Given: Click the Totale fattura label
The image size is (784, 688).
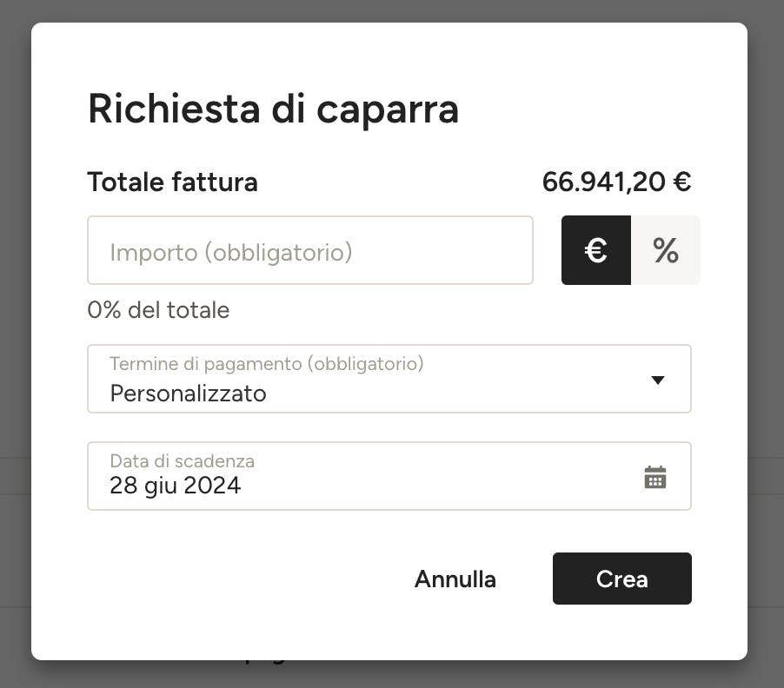Looking at the screenshot, I should [172, 182].
